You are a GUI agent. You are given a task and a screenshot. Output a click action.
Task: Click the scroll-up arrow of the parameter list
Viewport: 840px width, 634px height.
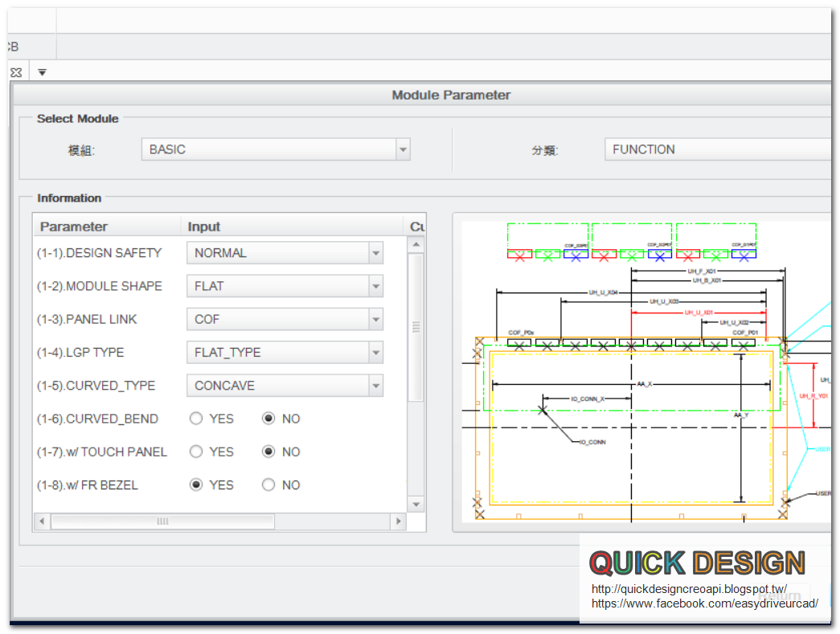tap(416, 244)
